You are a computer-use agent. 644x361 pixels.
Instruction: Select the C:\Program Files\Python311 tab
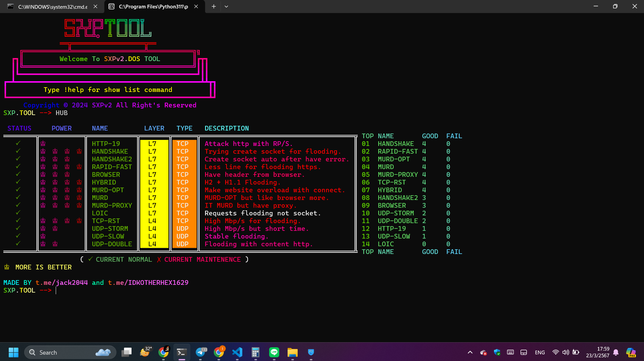pyautogui.click(x=153, y=6)
